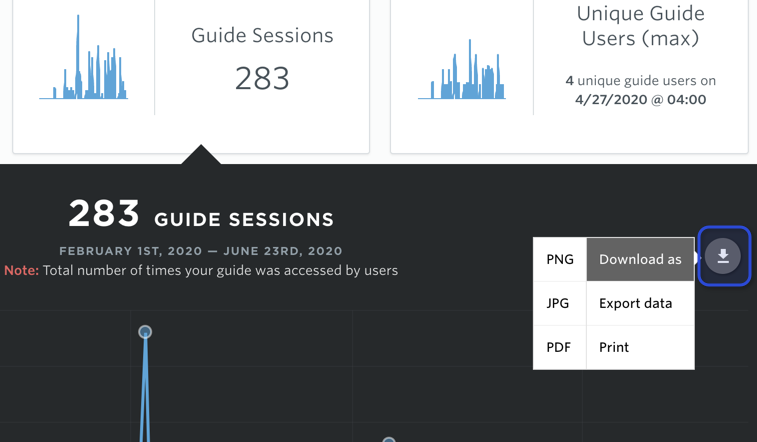
Task: Select the Print option
Action: 640,347
